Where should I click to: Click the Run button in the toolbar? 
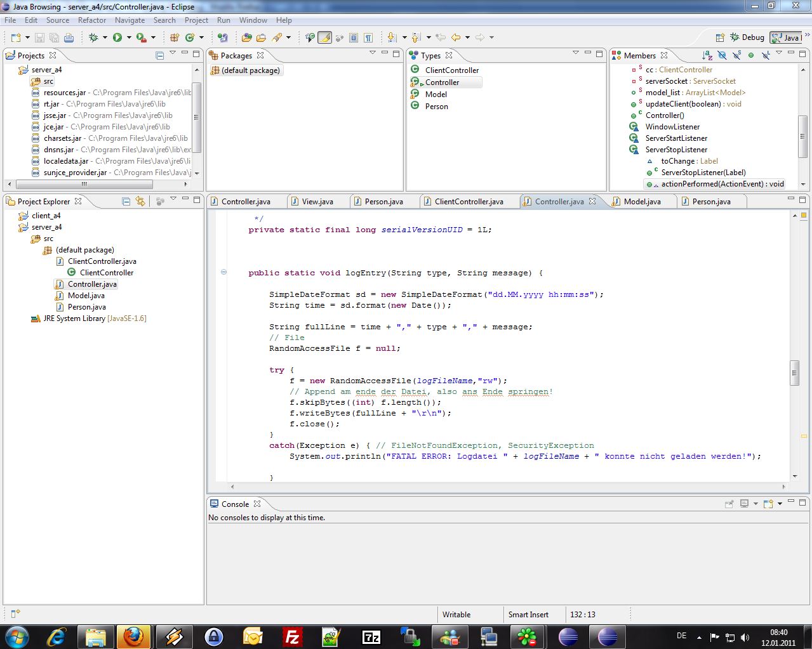coord(117,37)
